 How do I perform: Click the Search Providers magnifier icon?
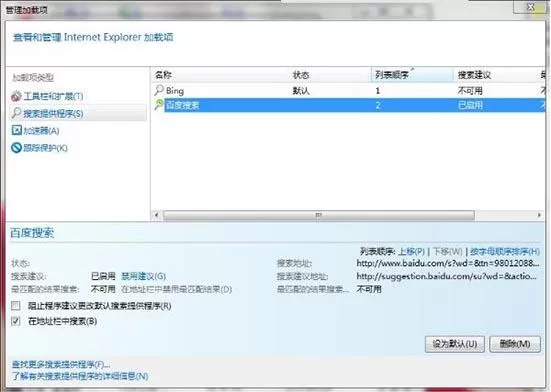16,113
